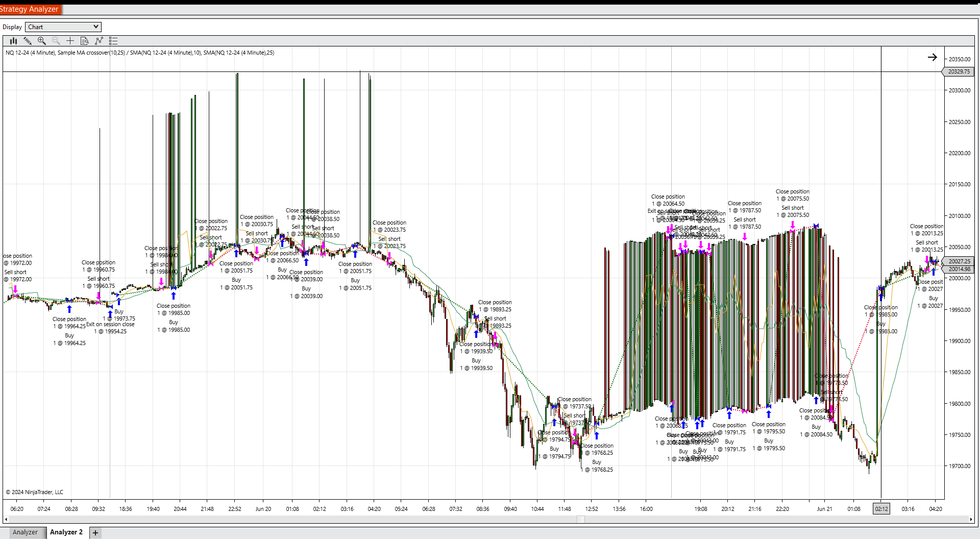Select the highlighted 02:12 time label
This screenshot has height=539, width=980.
pos(881,508)
